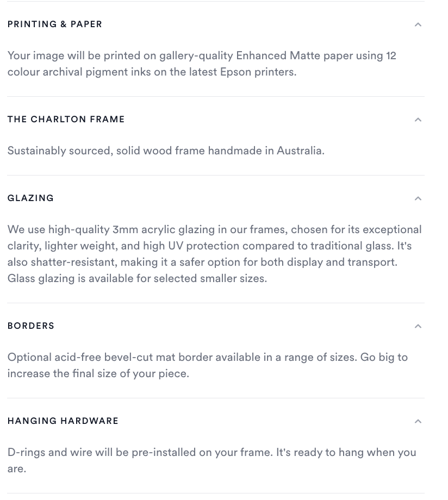
Task: Click THE CHARLTON FRAME heading
Action: [x=66, y=119]
